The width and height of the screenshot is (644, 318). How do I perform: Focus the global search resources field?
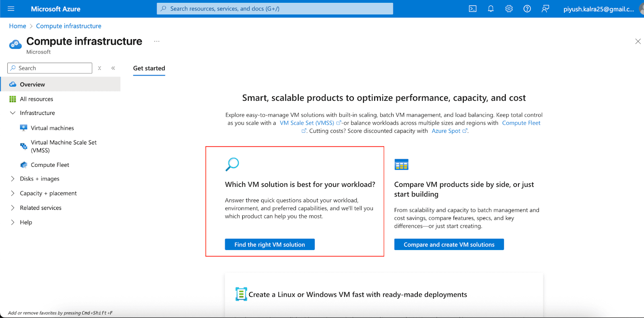[275, 9]
